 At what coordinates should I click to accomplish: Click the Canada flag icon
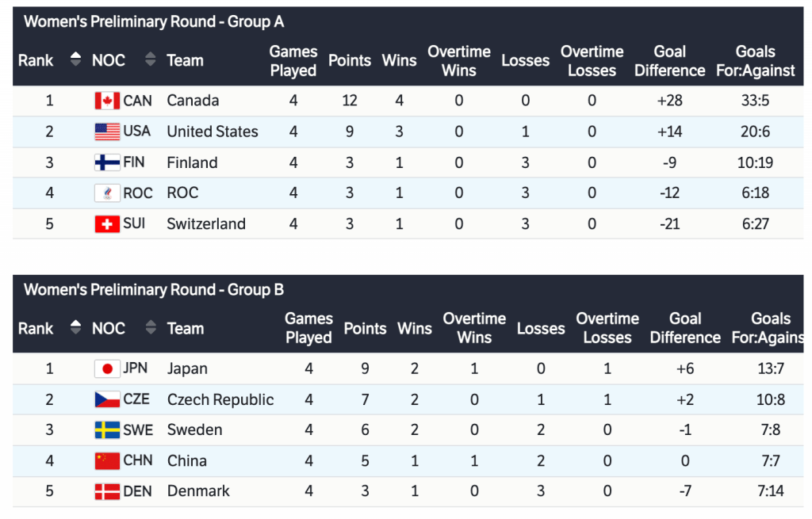coord(107,101)
